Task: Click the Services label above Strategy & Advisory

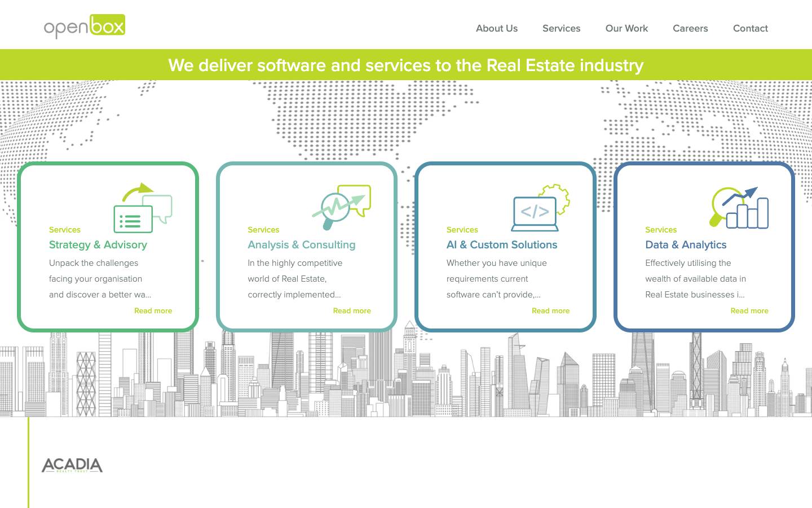Action: pyautogui.click(x=65, y=230)
